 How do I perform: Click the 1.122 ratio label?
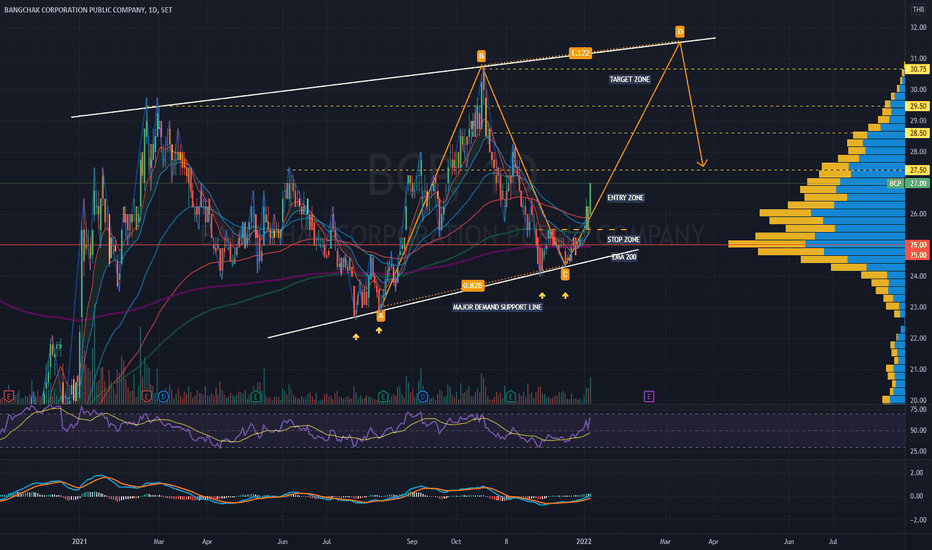point(580,53)
